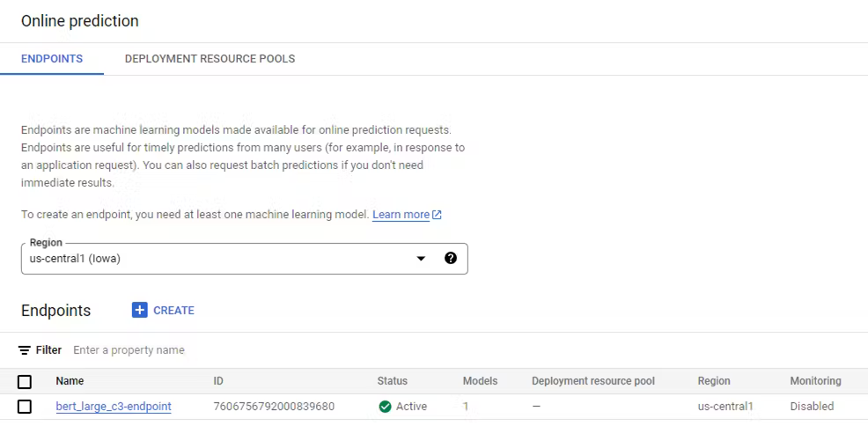The height and width of the screenshot is (426, 868).
Task: Open the us-central1 (Iowa) region selector
Action: tap(220, 259)
